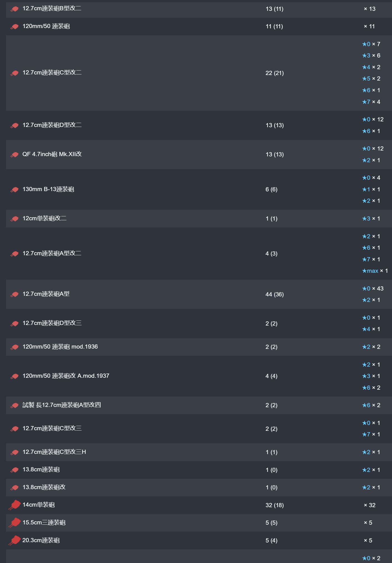
Task: Click the ★7 × 4 entry of C型改二
Action: click(x=371, y=102)
